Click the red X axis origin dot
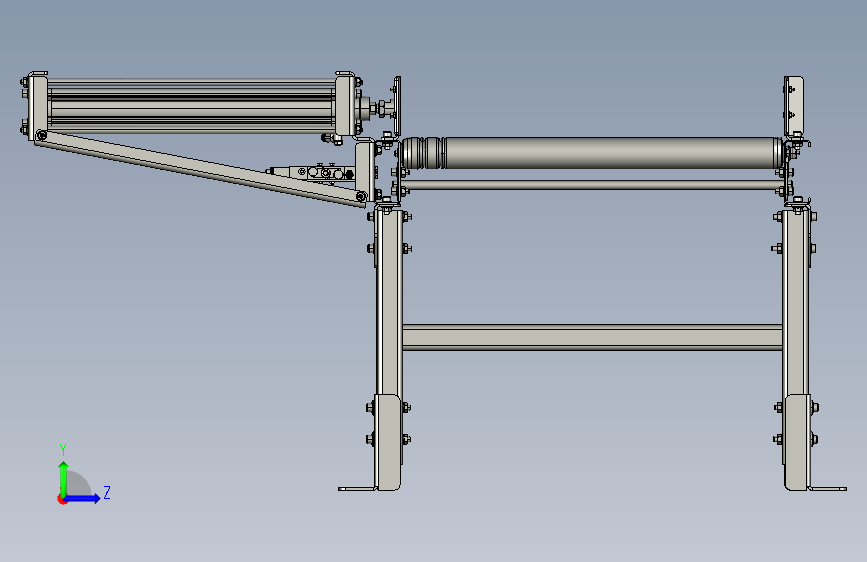This screenshot has width=867, height=562. click(62, 500)
